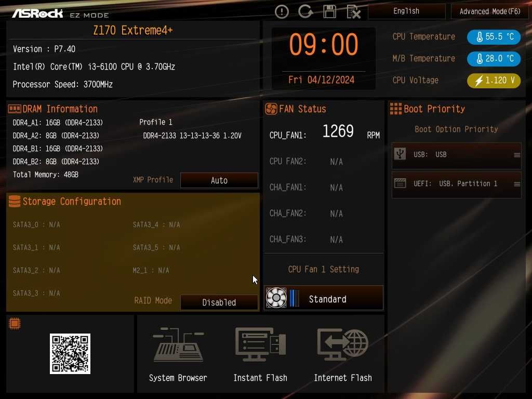Switch to Advanced Mode (F6)

point(489,11)
